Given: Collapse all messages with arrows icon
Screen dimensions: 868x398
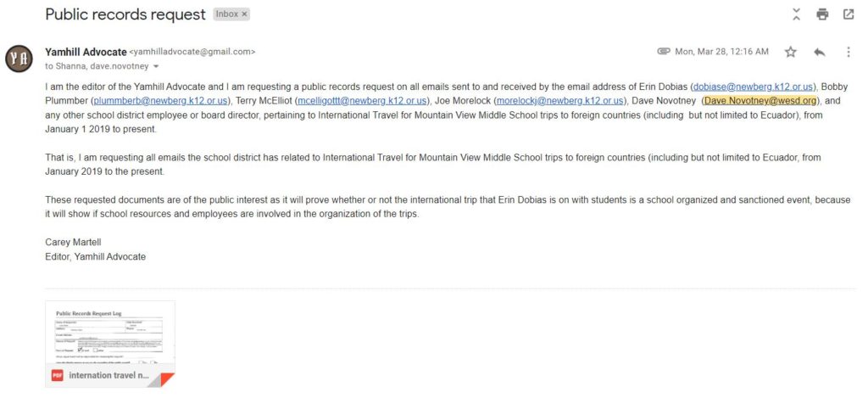Looking at the screenshot, I should (x=796, y=14).
